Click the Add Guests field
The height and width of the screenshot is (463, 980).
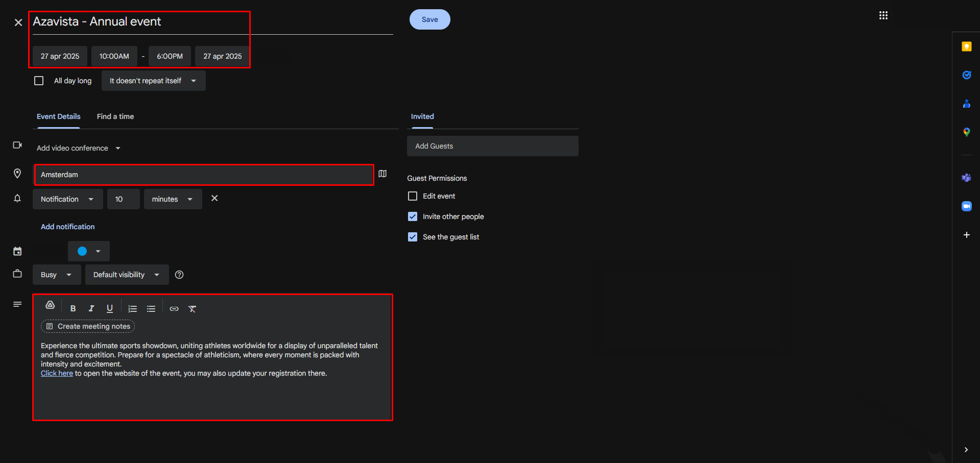(x=493, y=146)
